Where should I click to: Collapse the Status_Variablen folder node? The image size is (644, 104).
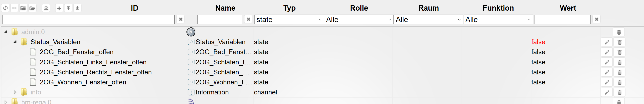[x=15, y=42]
